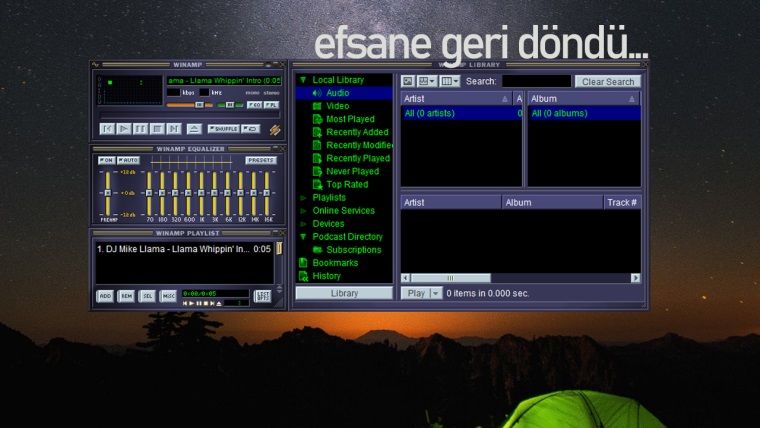The height and width of the screenshot is (428, 760).
Task: Sort by Album column in top pane
Action: coord(584,99)
